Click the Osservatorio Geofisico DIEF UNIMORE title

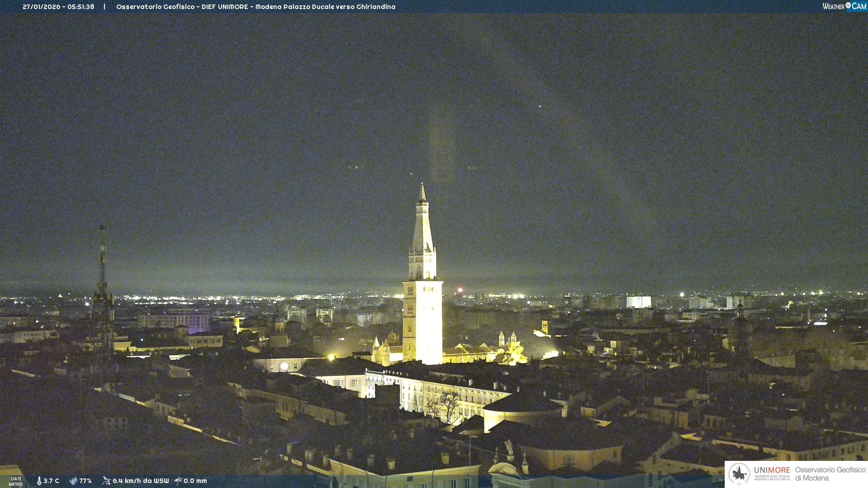coord(255,7)
